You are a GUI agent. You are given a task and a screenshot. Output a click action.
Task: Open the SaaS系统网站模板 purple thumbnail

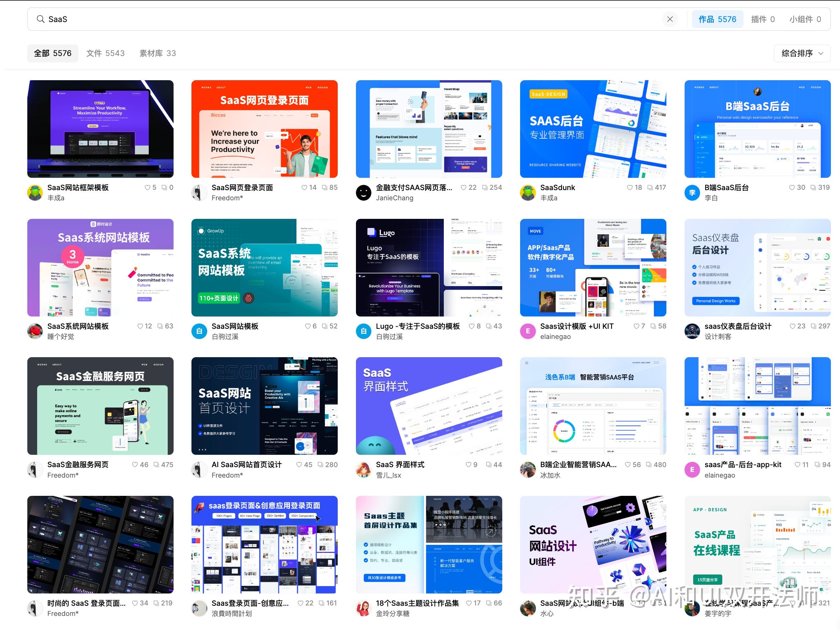coord(100,268)
